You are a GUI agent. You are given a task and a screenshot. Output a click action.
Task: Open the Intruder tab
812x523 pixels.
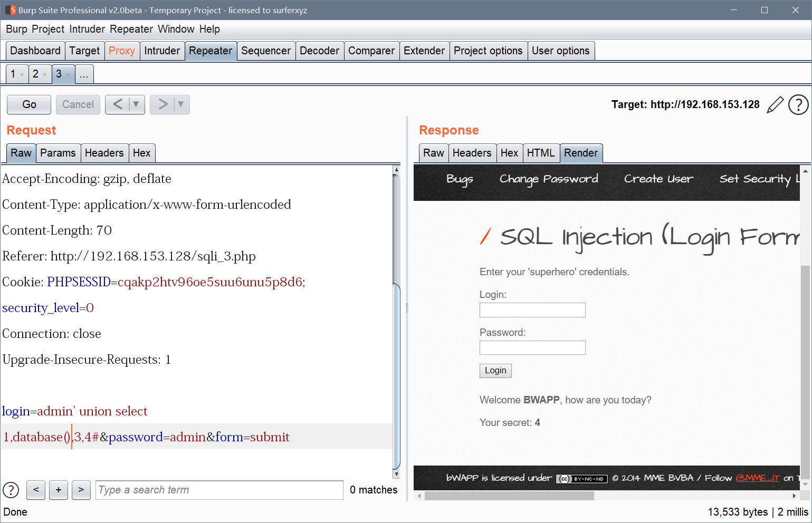point(162,51)
